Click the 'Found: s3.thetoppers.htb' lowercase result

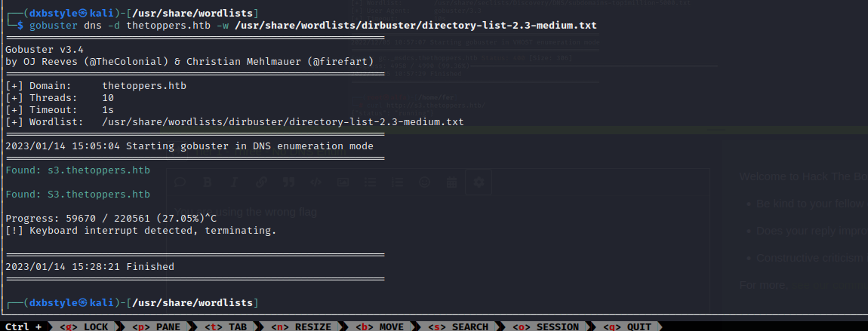tap(78, 170)
